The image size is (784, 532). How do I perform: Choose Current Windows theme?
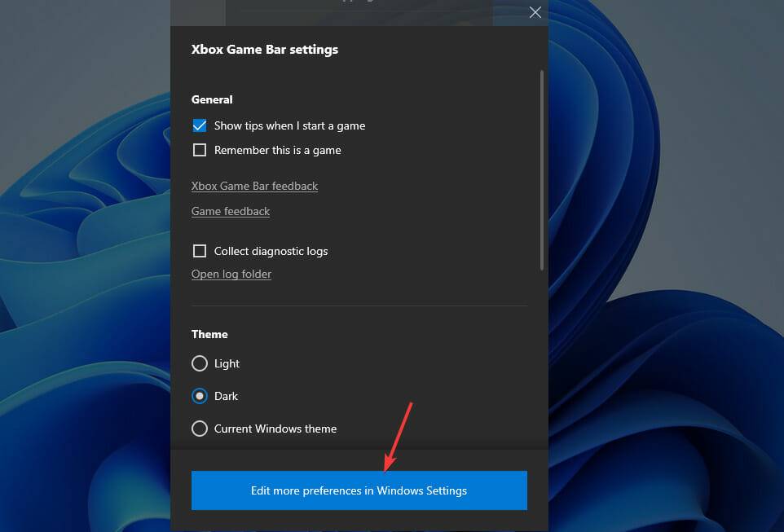coord(199,429)
